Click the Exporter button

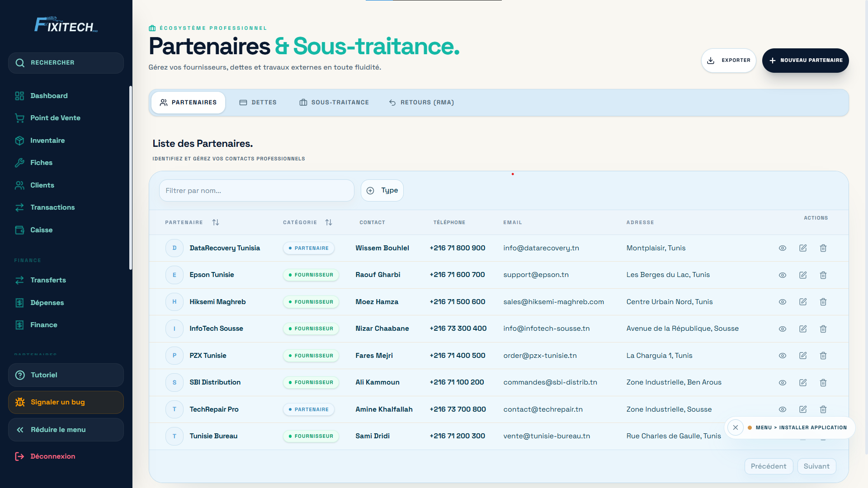click(728, 61)
